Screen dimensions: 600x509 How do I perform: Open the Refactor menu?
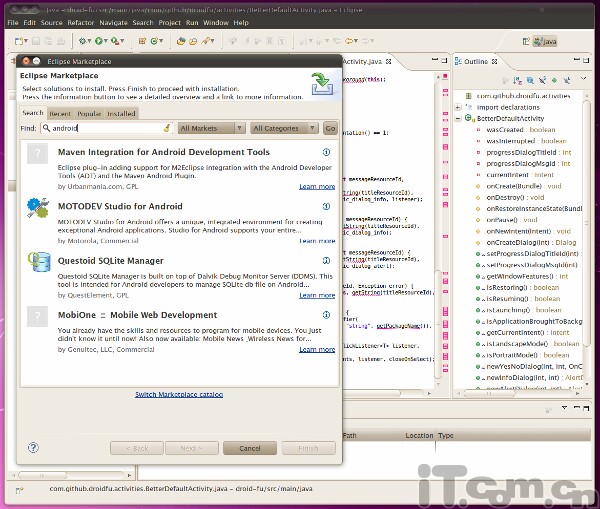click(80, 23)
